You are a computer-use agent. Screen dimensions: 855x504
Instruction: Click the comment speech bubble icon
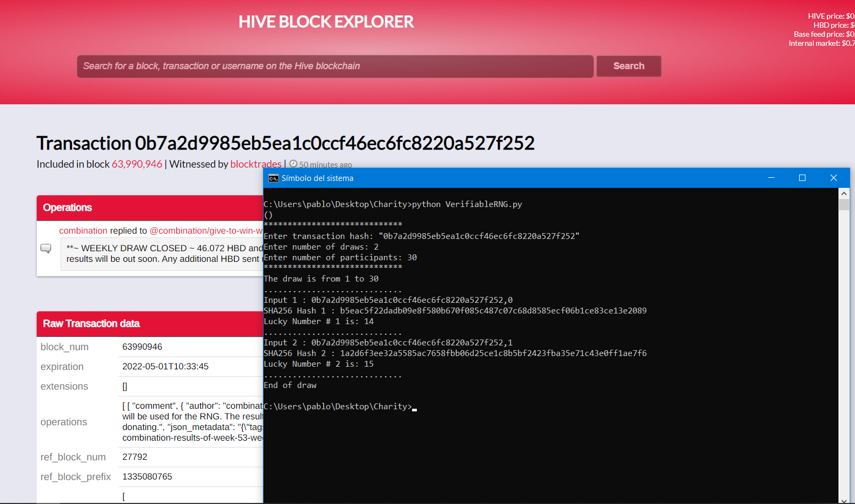tap(46, 249)
